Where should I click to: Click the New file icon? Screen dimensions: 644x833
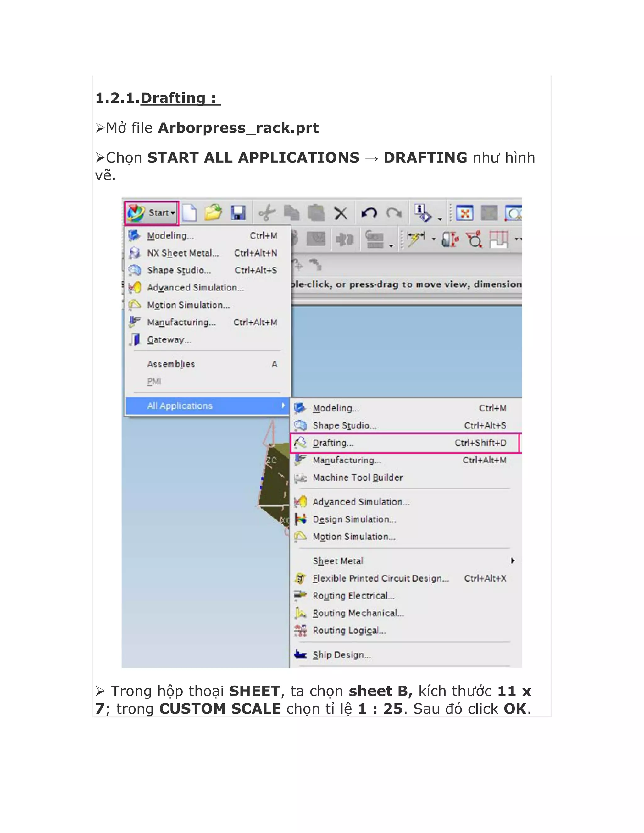pos(189,212)
